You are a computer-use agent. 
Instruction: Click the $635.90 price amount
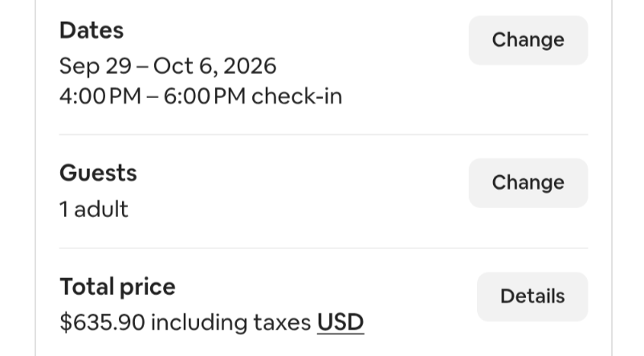(x=102, y=322)
